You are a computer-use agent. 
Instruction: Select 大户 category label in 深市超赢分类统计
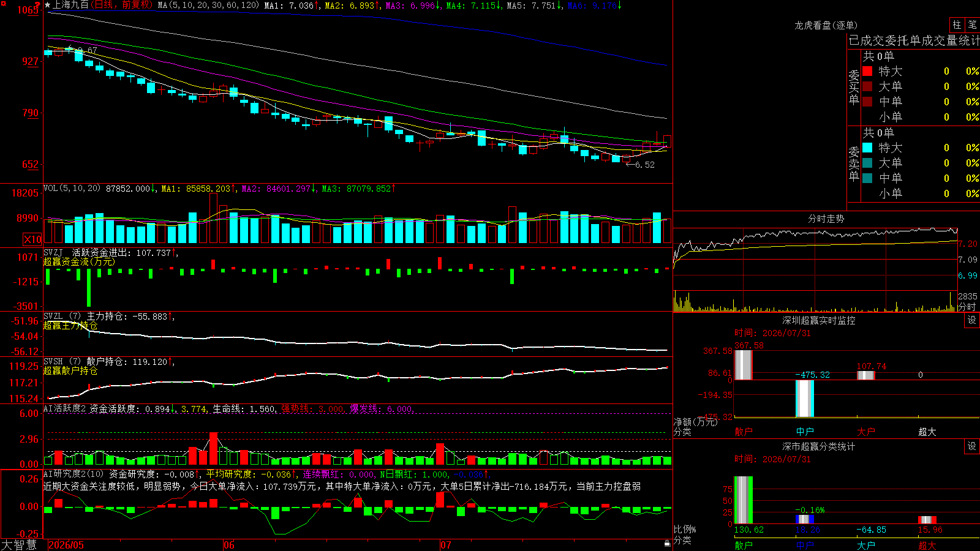click(x=866, y=545)
